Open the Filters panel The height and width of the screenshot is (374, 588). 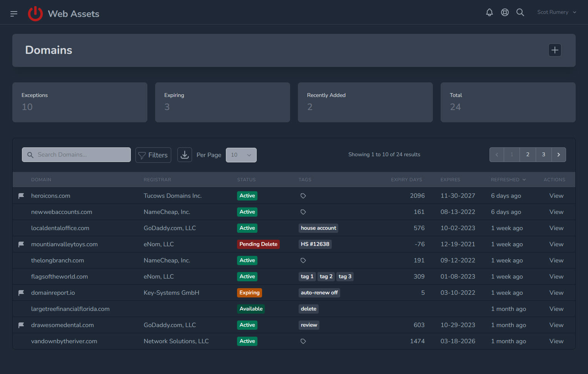(x=153, y=155)
